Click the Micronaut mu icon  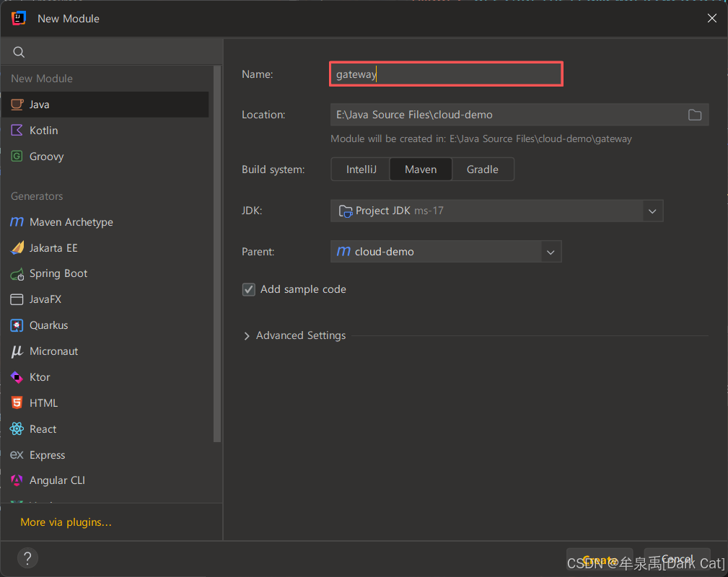click(17, 351)
